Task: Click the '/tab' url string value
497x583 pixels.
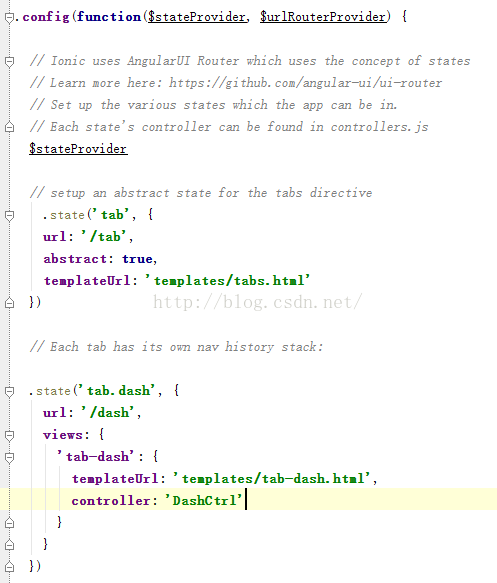Action: pyautogui.click(x=104, y=236)
